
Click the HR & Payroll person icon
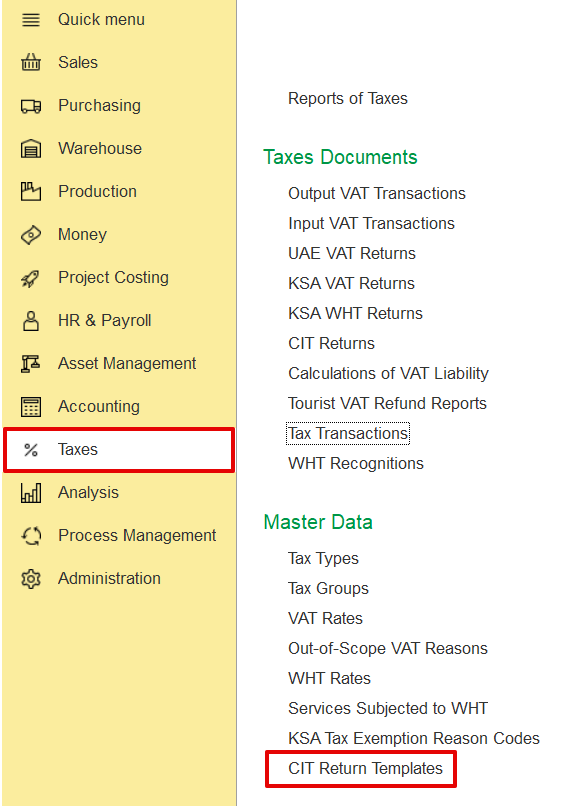(31, 321)
